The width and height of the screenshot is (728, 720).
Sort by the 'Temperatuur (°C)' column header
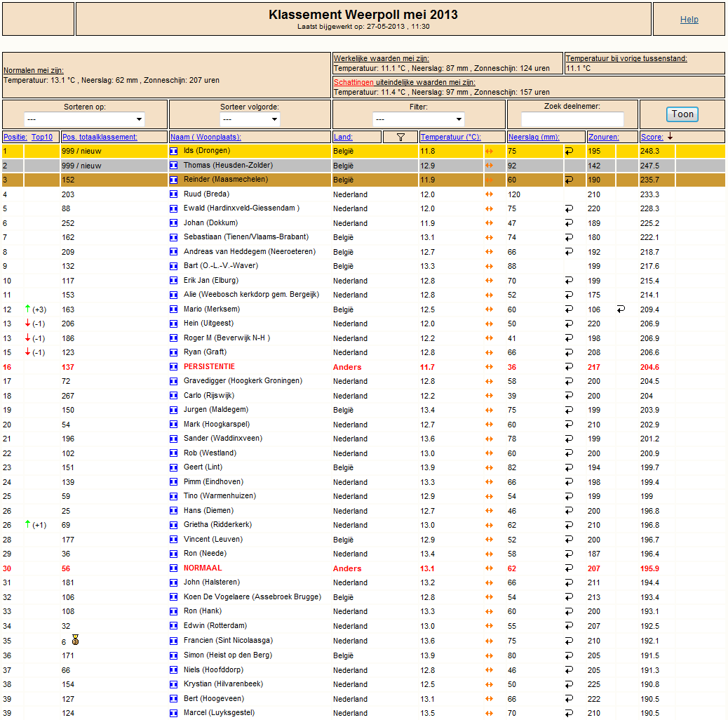point(450,137)
